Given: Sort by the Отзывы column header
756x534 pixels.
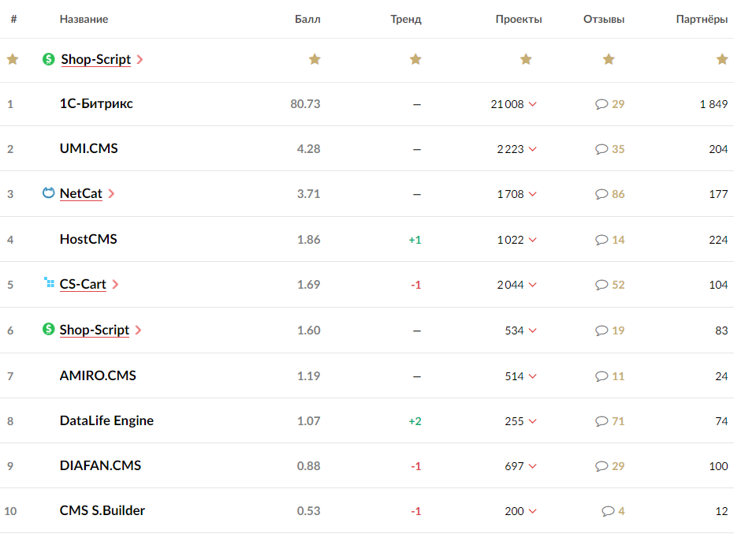Looking at the screenshot, I should point(604,19).
